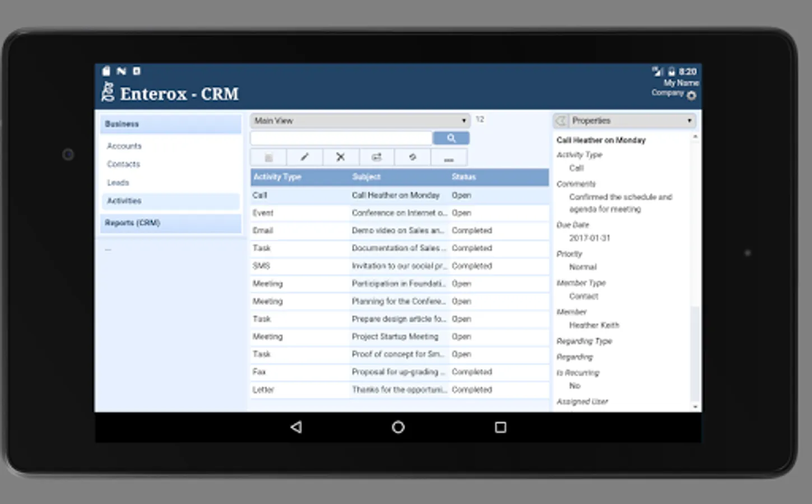812x504 pixels.
Task: Open Contacts in the sidebar
Action: tap(123, 164)
